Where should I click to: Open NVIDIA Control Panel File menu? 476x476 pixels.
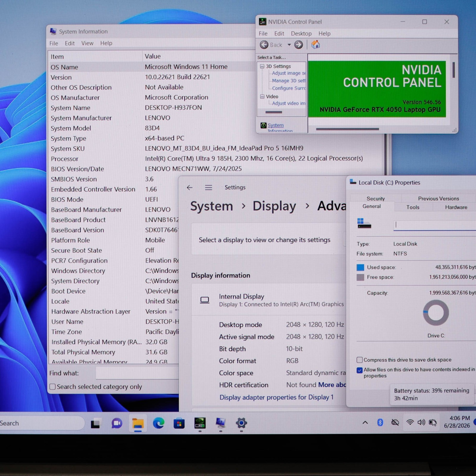[x=263, y=34]
